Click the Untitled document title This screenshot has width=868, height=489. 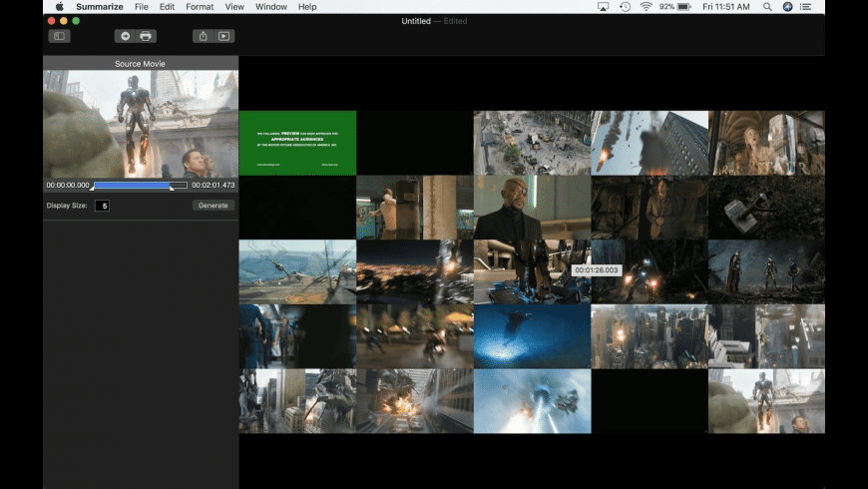coord(416,21)
